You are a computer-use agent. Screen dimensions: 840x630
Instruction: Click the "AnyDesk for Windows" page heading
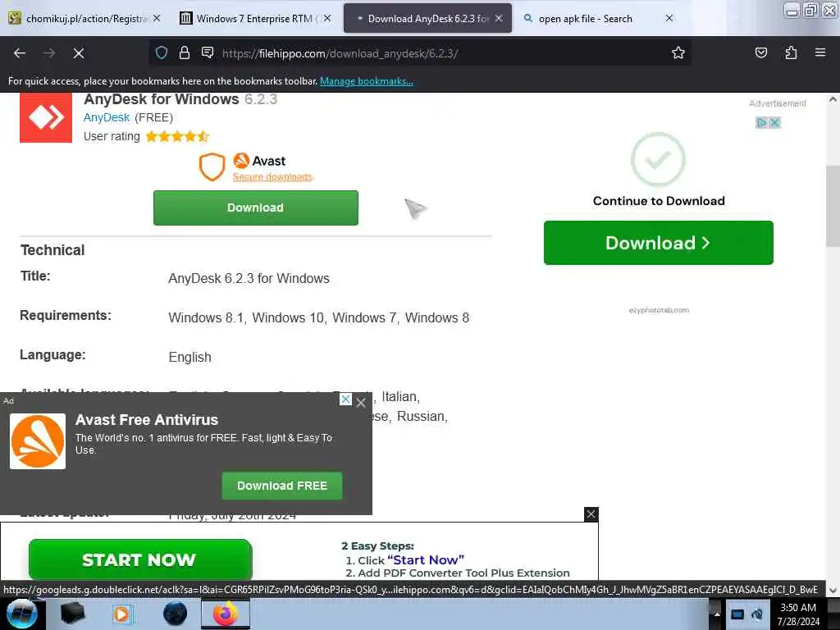162,99
